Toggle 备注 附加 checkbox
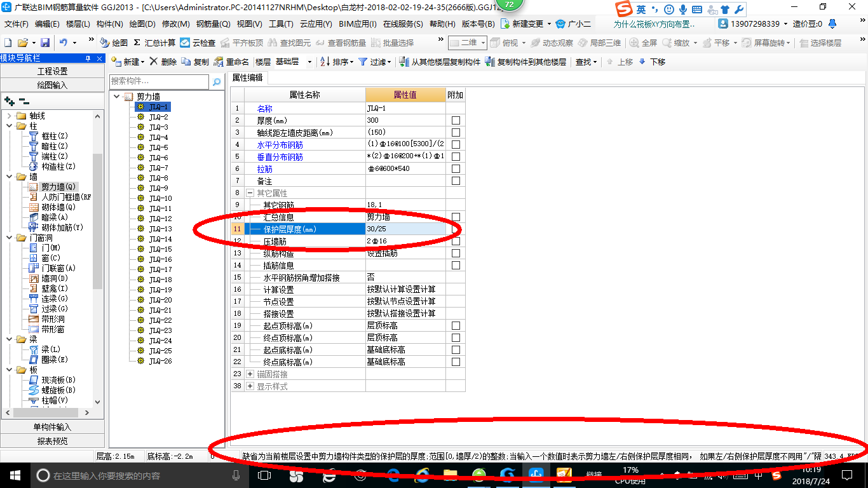Viewport: 868px width, 488px height. (x=456, y=181)
